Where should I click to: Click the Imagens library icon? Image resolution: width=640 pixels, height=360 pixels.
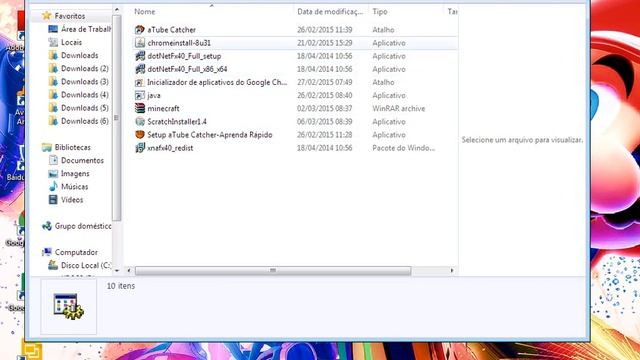point(53,173)
